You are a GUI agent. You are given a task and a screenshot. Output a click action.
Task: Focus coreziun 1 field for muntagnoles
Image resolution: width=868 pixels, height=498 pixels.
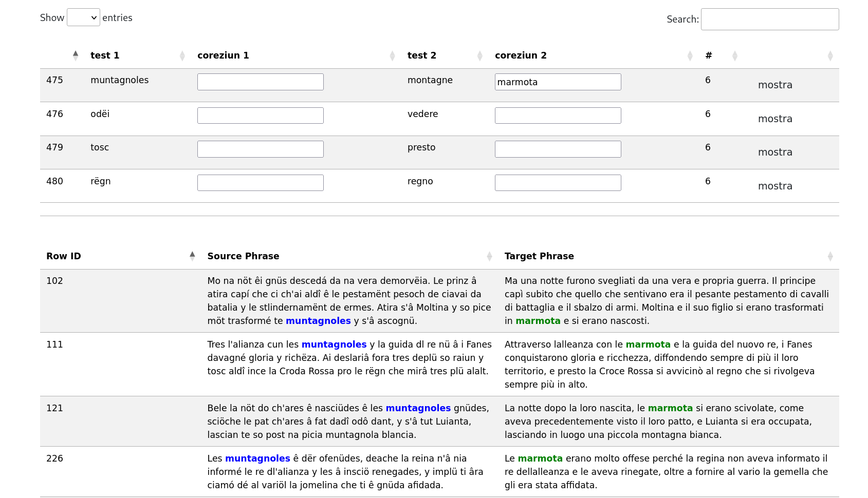260,82
